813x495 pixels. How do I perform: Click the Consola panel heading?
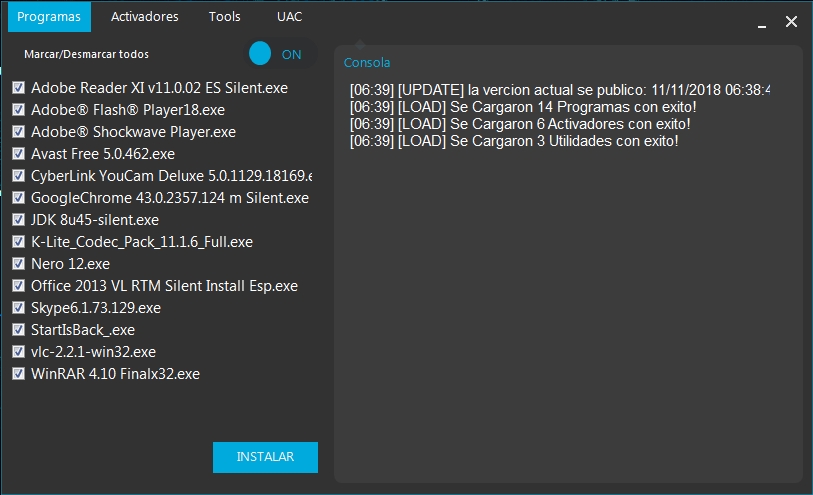[367, 63]
